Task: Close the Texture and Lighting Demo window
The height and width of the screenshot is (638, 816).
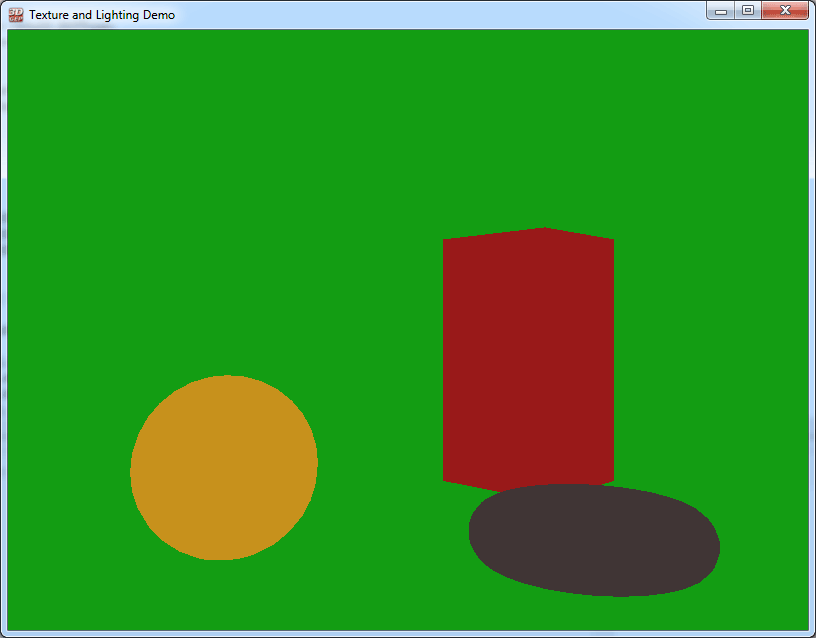Action: coord(785,10)
